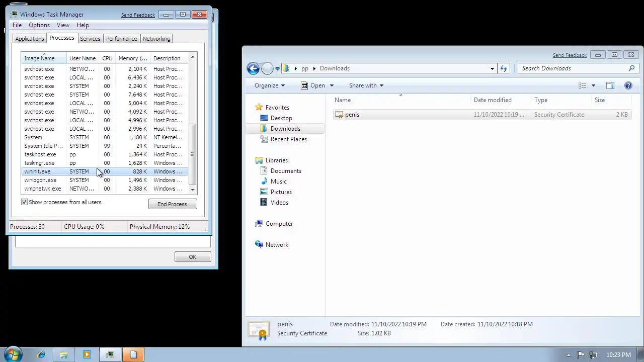Show hidden tray icons arrow

pos(569,355)
